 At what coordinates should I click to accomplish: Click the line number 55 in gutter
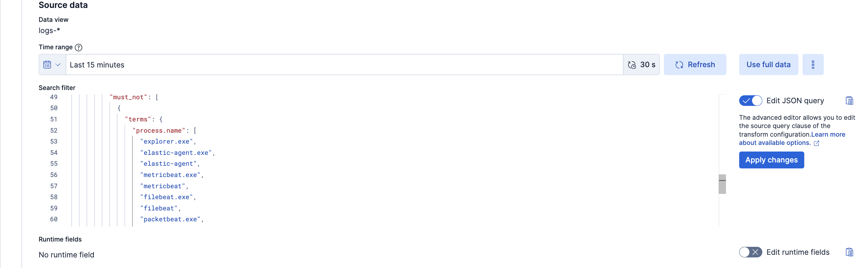(x=54, y=164)
